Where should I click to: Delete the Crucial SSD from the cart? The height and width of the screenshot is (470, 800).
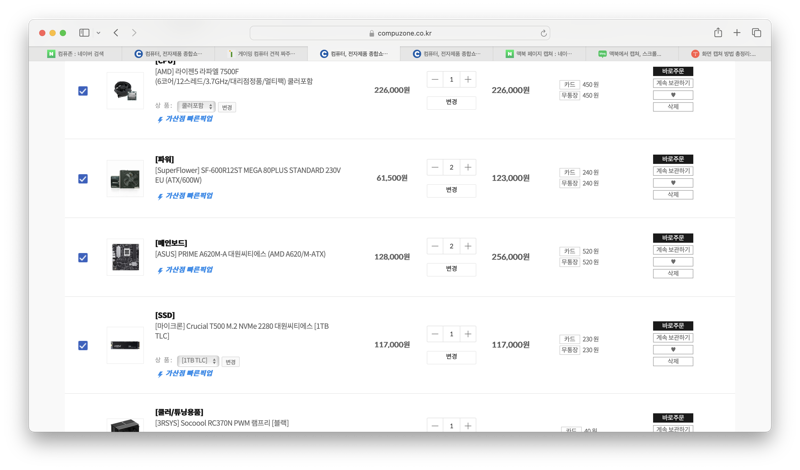[x=673, y=361]
